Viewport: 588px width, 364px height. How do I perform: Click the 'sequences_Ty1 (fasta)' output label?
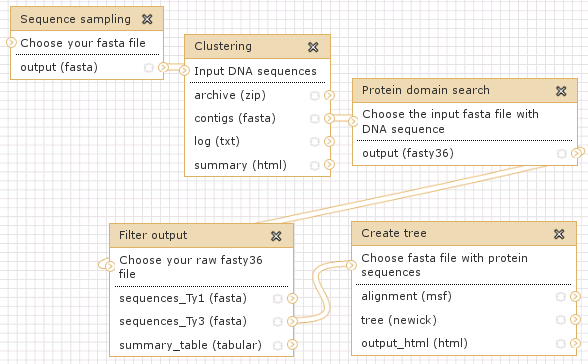pos(183,298)
